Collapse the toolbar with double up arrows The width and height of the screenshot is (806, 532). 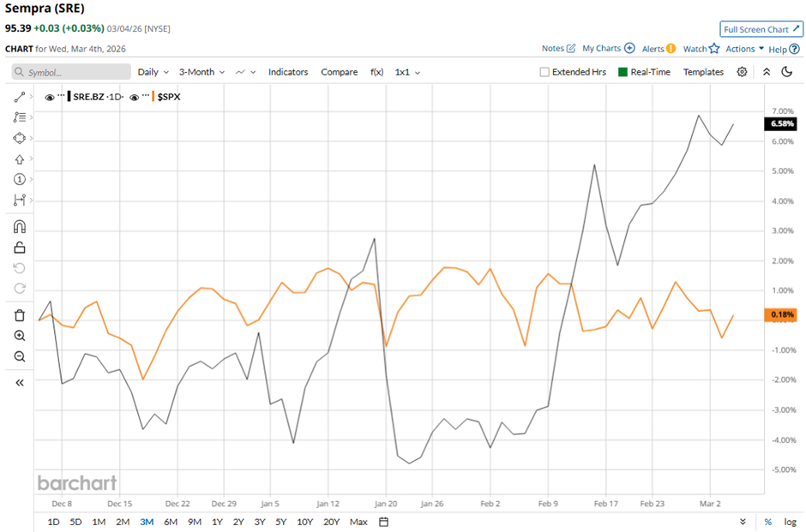tap(767, 72)
